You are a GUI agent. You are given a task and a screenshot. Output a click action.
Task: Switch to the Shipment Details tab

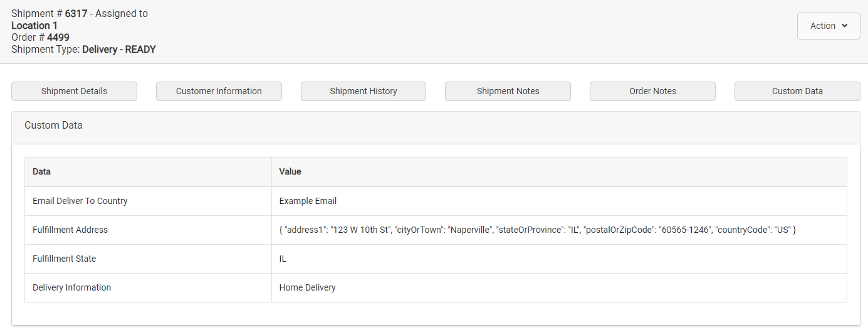[x=74, y=91]
